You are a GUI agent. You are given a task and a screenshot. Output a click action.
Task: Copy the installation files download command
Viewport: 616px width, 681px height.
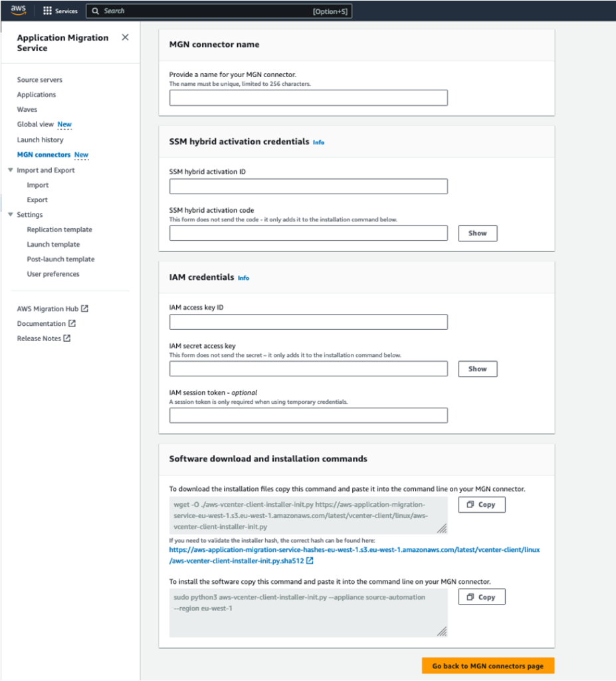[481, 504]
